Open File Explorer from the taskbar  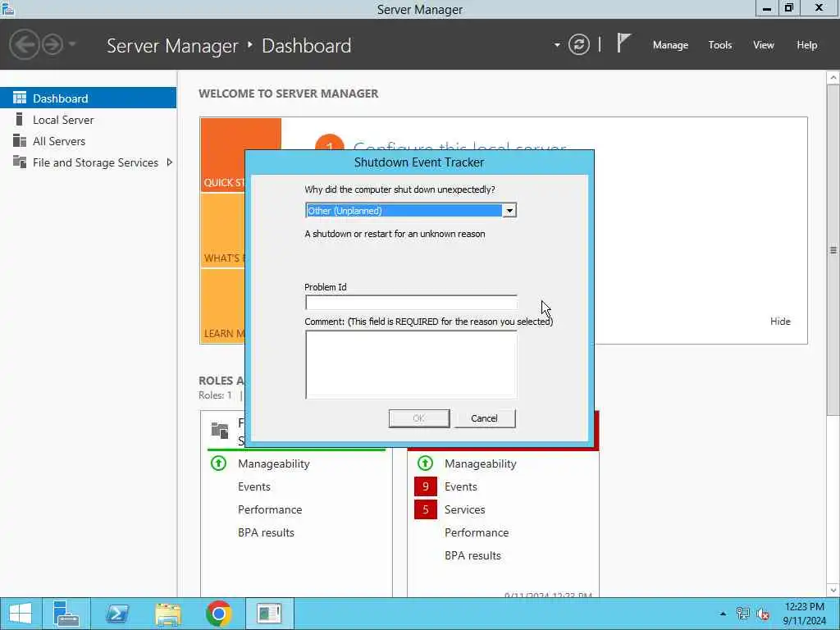167,614
